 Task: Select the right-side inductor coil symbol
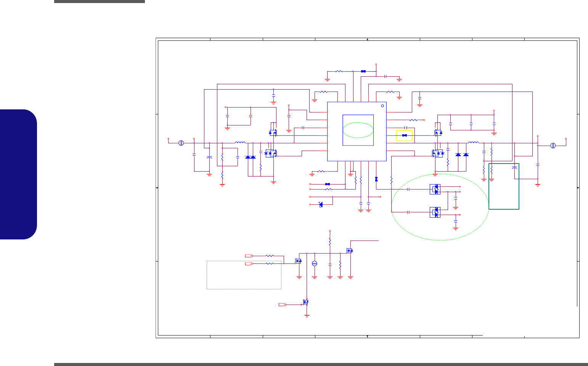pyautogui.click(x=473, y=143)
